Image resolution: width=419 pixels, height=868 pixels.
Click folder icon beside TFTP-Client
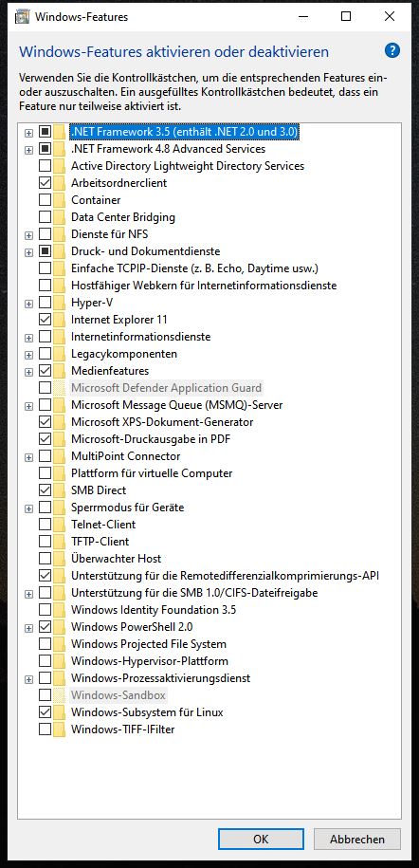[x=59, y=542]
